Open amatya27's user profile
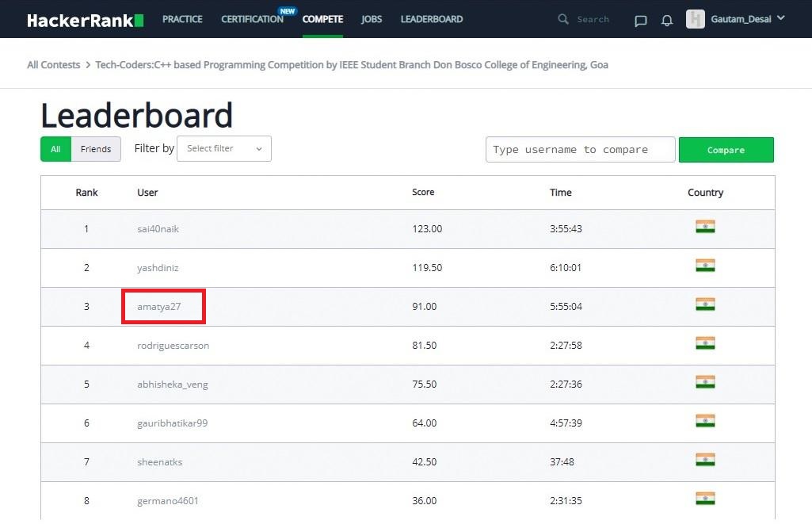812x528 pixels. pyautogui.click(x=159, y=307)
